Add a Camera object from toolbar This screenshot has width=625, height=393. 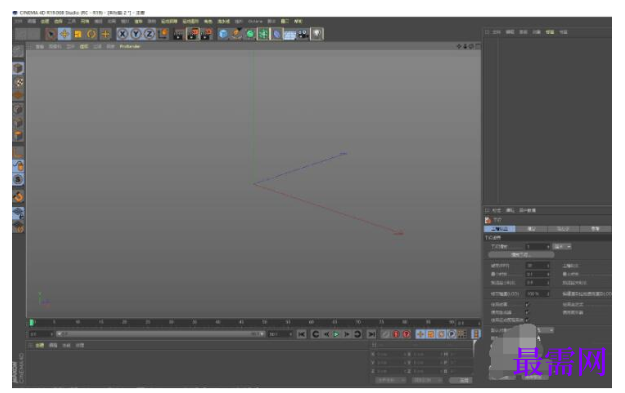(303, 34)
